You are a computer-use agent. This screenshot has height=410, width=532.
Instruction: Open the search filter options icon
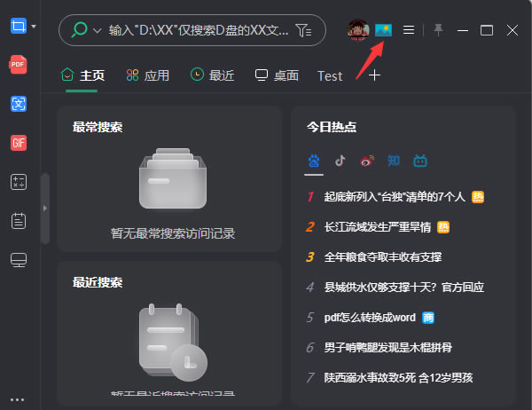[303, 30]
